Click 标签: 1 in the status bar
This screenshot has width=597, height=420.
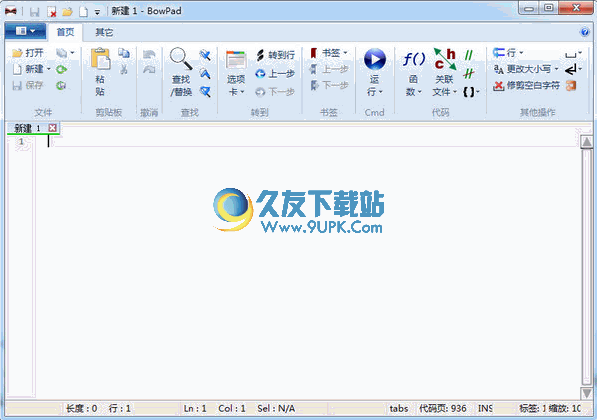(532, 409)
